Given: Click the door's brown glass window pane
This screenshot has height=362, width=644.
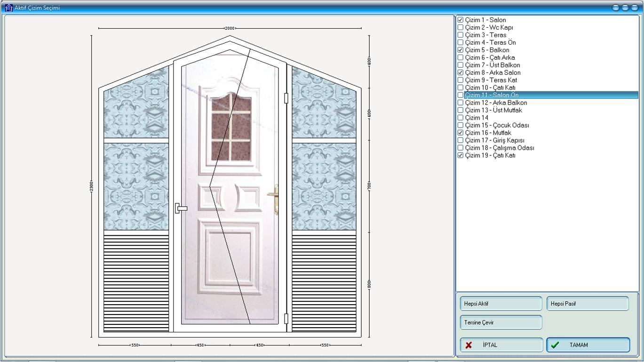Looking at the screenshot, I should click(x=231, y=127).
